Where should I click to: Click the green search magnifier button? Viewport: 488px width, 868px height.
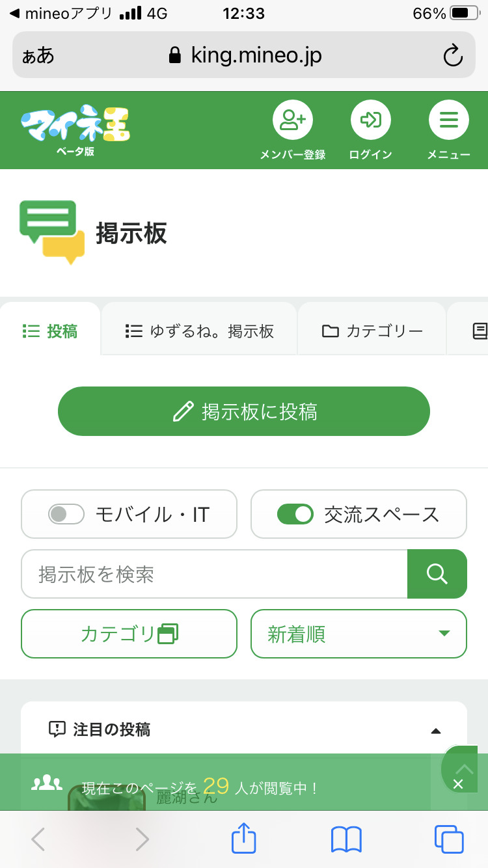point(437,574)
